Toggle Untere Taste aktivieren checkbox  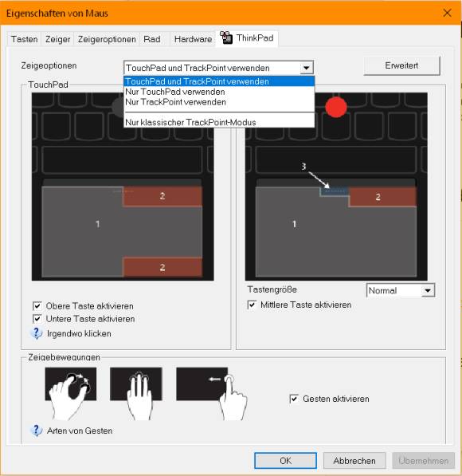tap(37, 319)
